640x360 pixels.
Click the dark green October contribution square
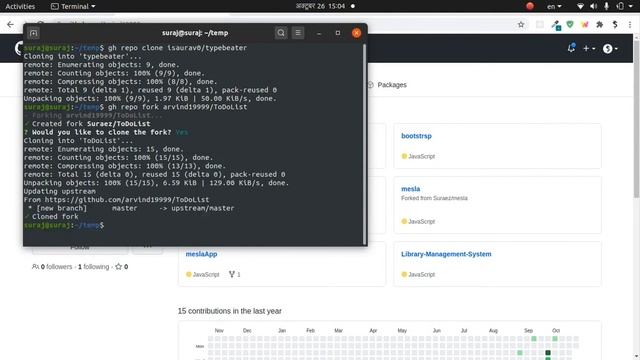(548, 353)
